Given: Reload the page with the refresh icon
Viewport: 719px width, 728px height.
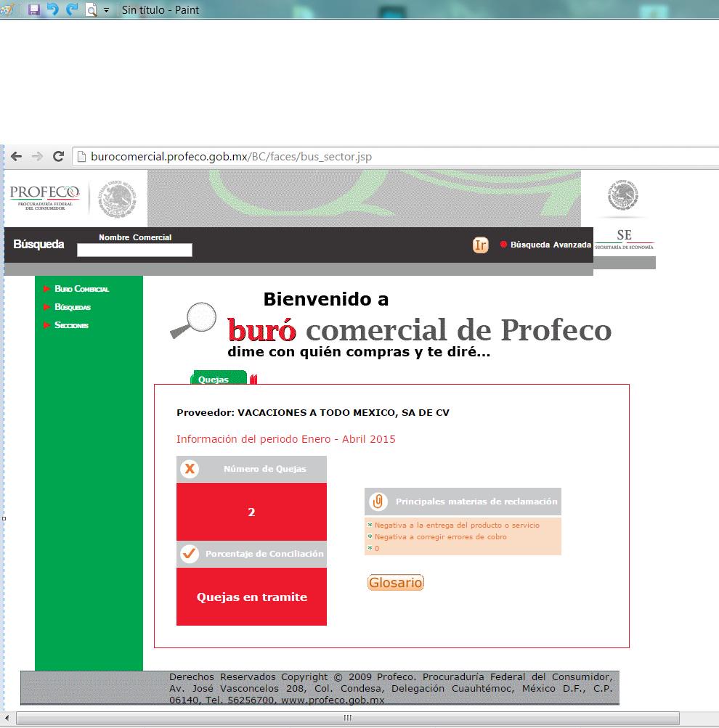Looking at the screenshot, I should tap(58, 157).
